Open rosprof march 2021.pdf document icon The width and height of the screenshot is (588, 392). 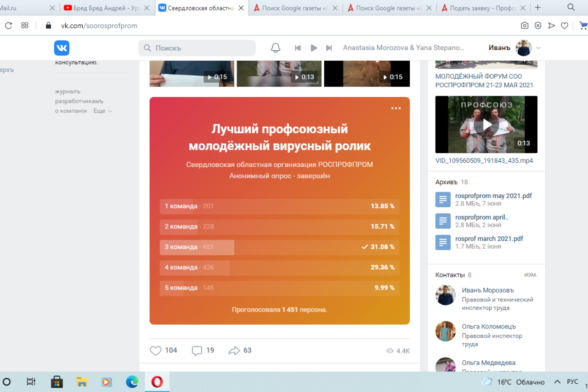[443, 243]
